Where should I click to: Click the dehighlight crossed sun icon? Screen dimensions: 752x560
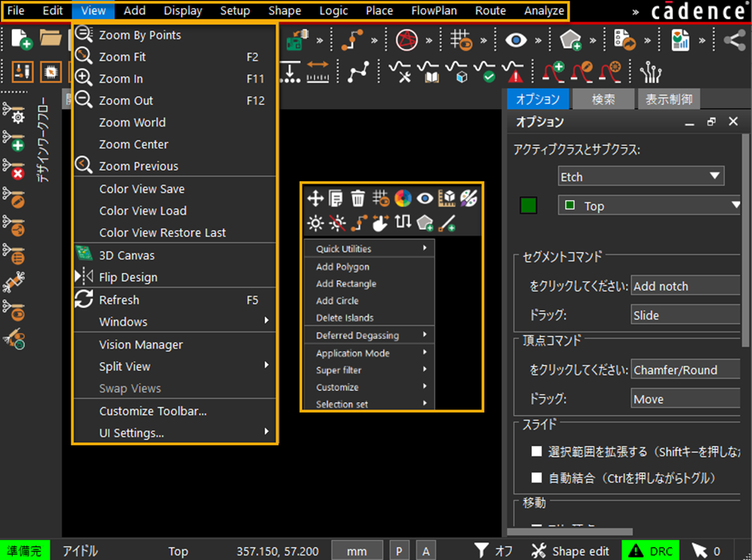click(338, 224)
